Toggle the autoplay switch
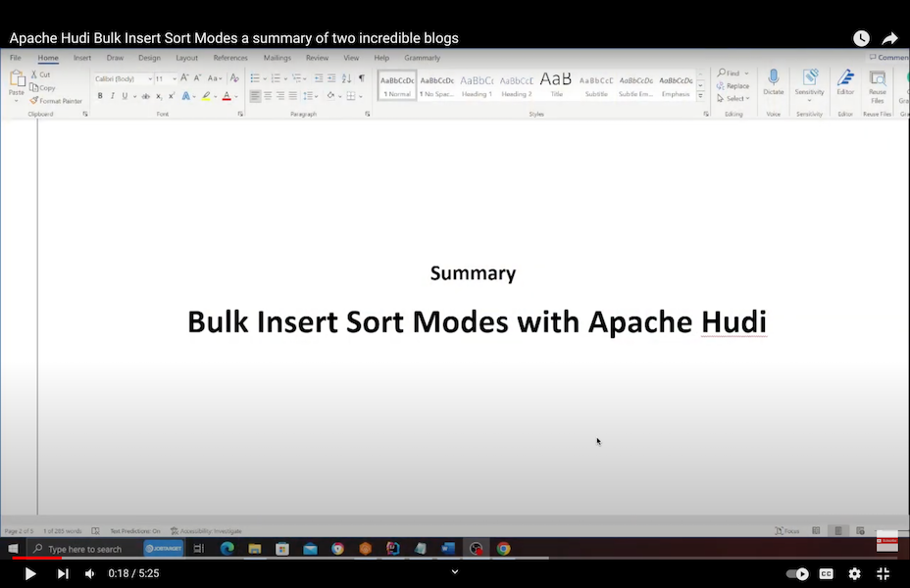Screen dimensions: 910x588 coord(798,573)
